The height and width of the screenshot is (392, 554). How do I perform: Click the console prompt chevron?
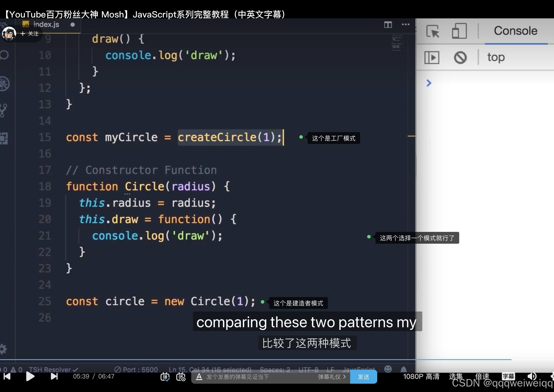pos(429,83)
